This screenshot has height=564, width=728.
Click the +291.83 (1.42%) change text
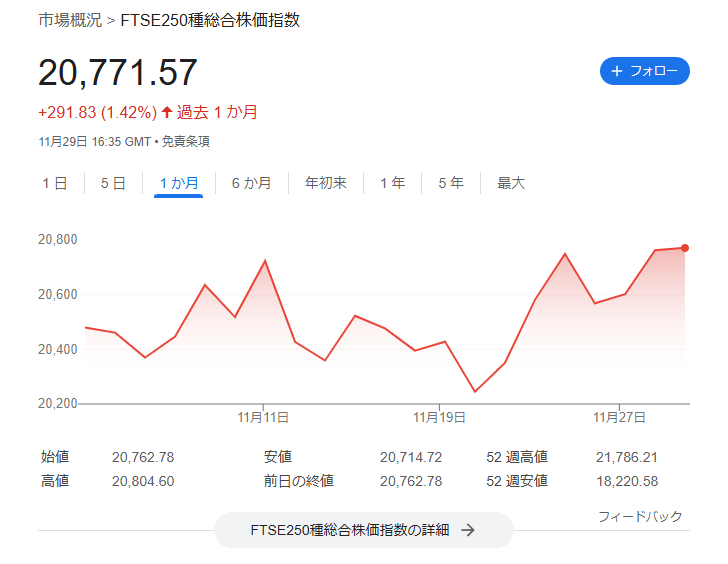(98, 112)
